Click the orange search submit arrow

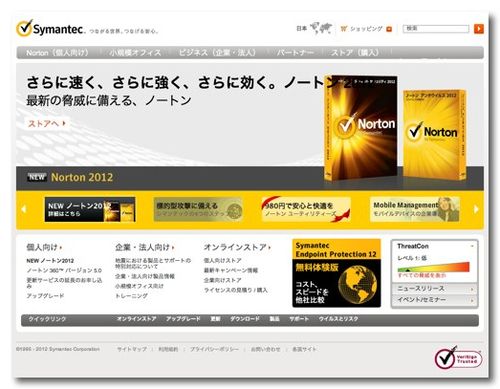[479, 29]
